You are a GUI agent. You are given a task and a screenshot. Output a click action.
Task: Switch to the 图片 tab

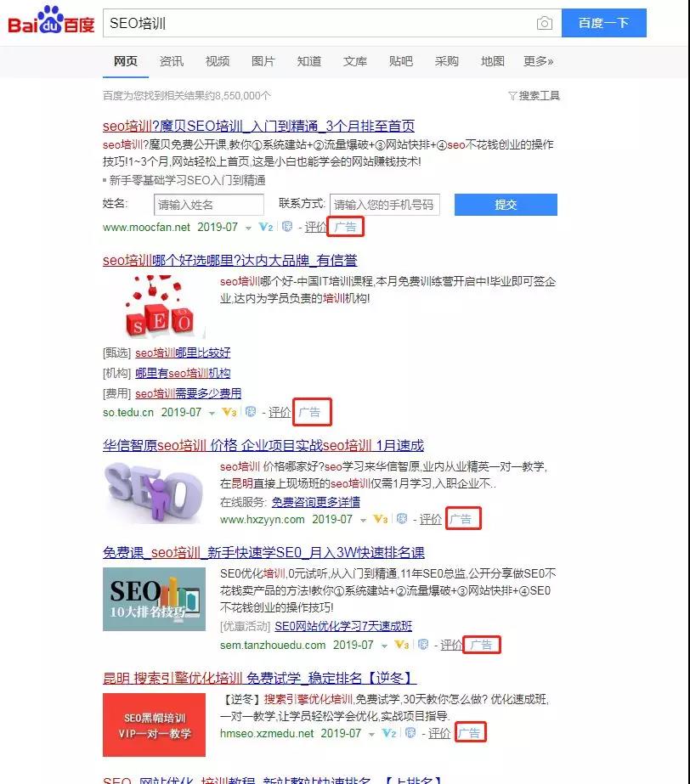[263, 61]
